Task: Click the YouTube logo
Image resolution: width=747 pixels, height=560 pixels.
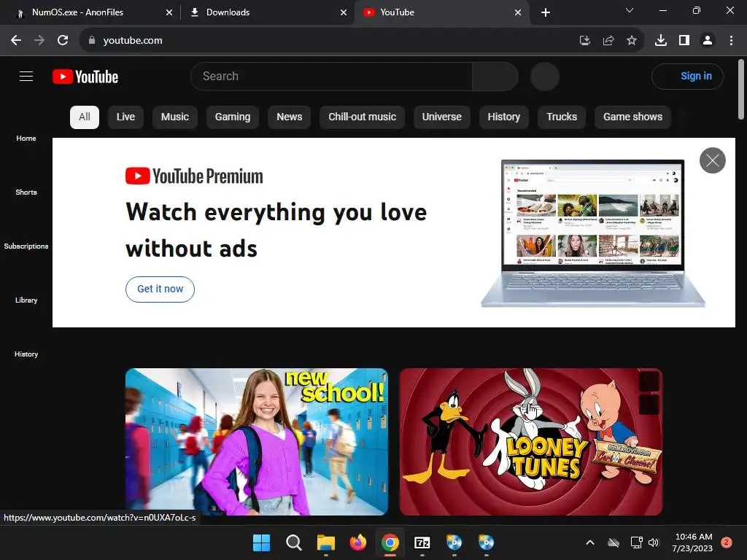Action: tap(85, 77)
